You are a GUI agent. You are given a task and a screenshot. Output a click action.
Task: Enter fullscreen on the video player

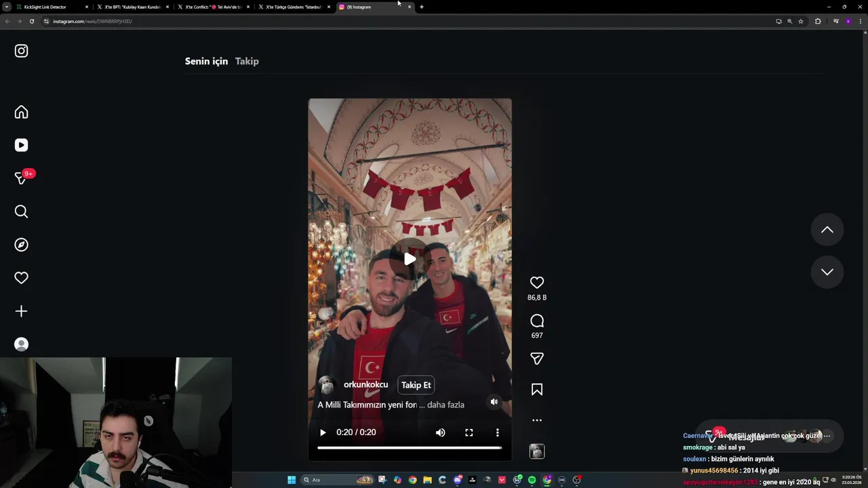(469, 432)
